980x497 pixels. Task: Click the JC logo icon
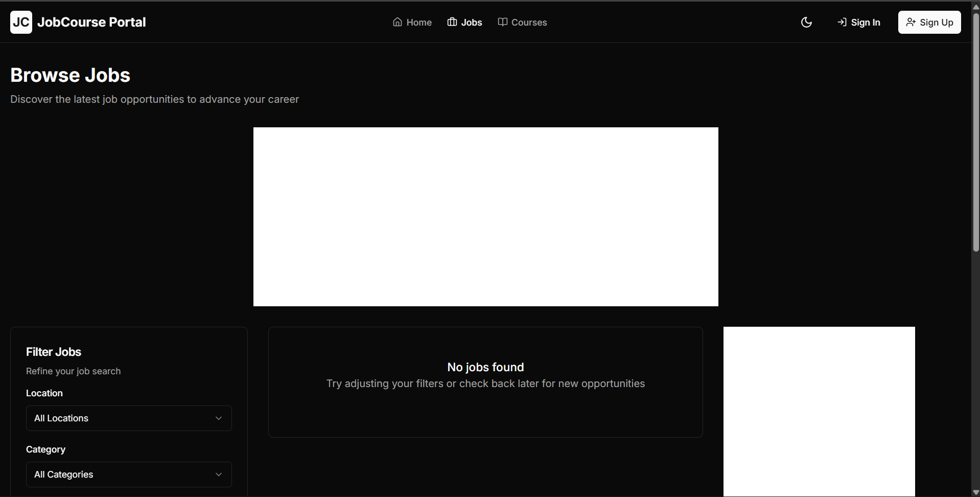tap(21, 22)
